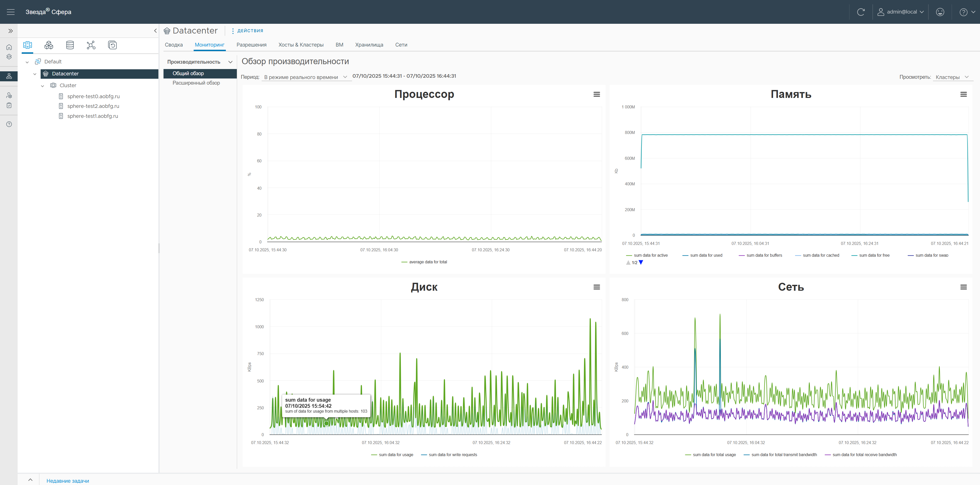980x485 pixels.
Task: Collapse the Cluster tree node
Action: (43, 86)
